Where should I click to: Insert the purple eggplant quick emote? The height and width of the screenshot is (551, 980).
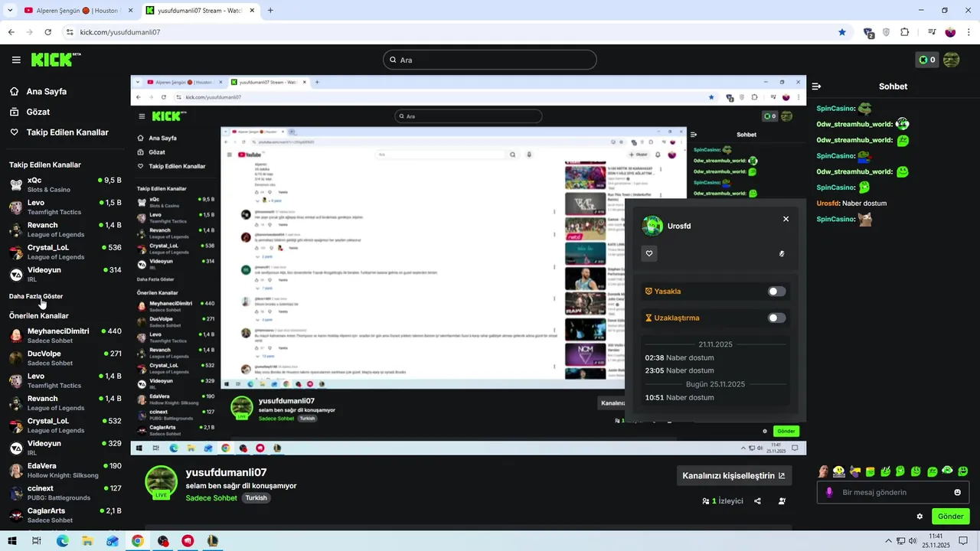click(x=854, y=471)
